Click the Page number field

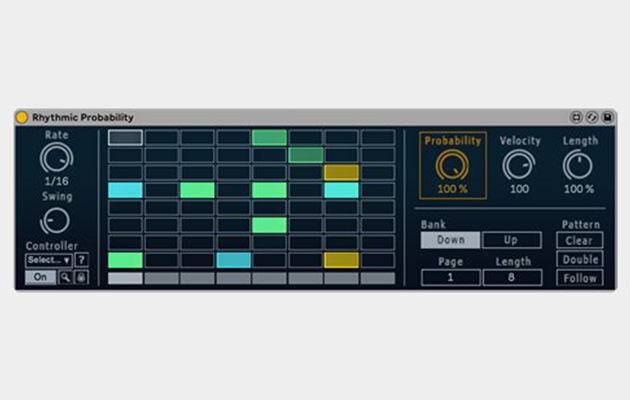tap(450, 277)
